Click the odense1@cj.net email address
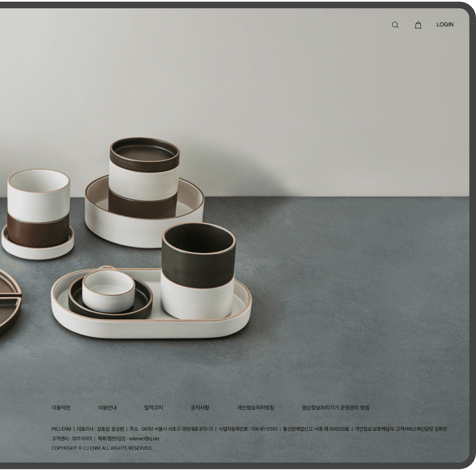476x470 pixels. point(144,439)
